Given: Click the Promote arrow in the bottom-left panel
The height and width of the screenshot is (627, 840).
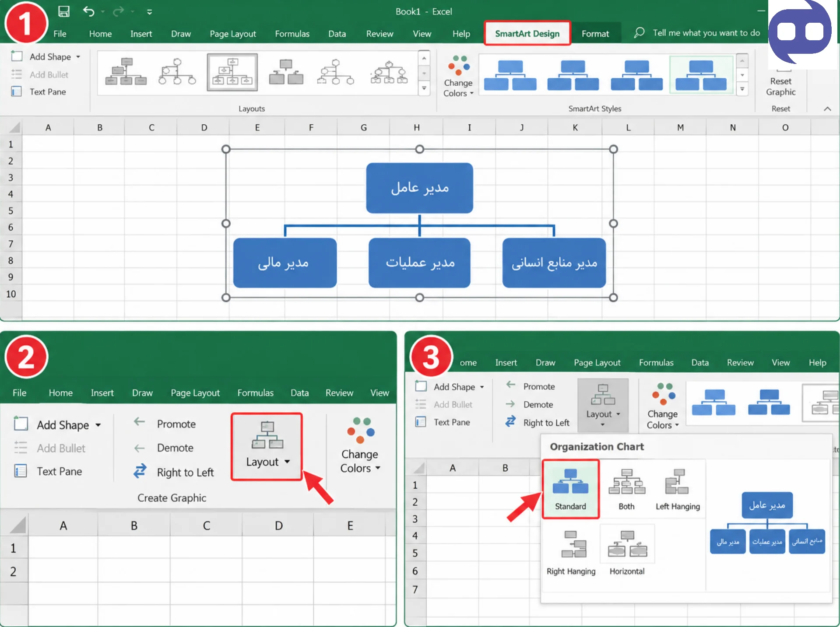Looking at the screenshot, I should pyautogui.click(x=140, y=422).
